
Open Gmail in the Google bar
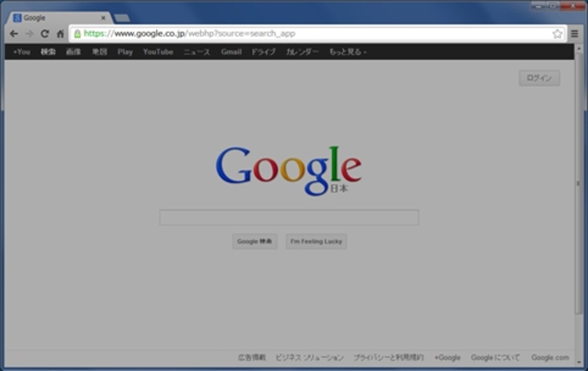[231, 52]
